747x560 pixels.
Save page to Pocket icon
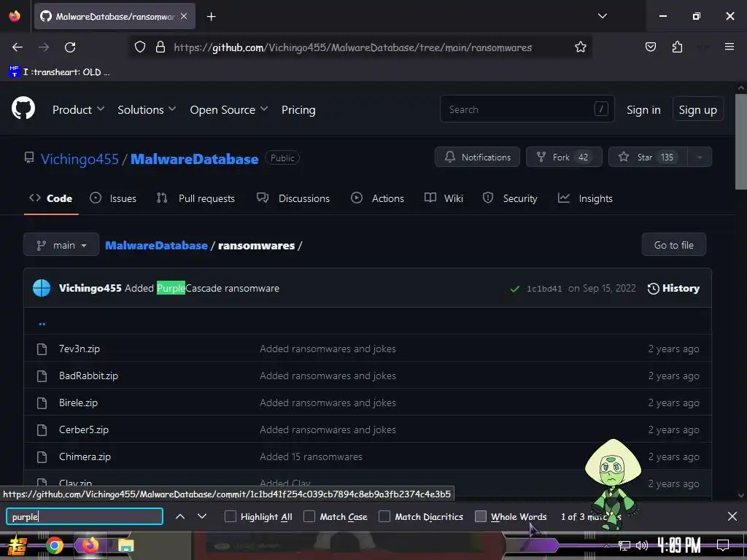[x=650, y=47]
